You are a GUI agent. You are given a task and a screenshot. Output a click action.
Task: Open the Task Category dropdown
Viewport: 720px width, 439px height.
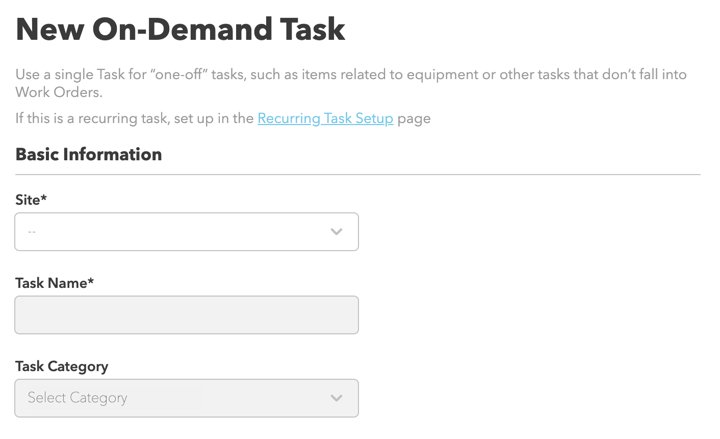coord(186,398)
